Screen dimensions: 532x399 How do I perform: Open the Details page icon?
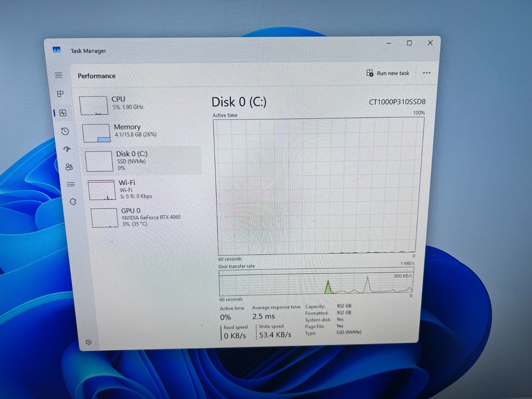point(71,184)
